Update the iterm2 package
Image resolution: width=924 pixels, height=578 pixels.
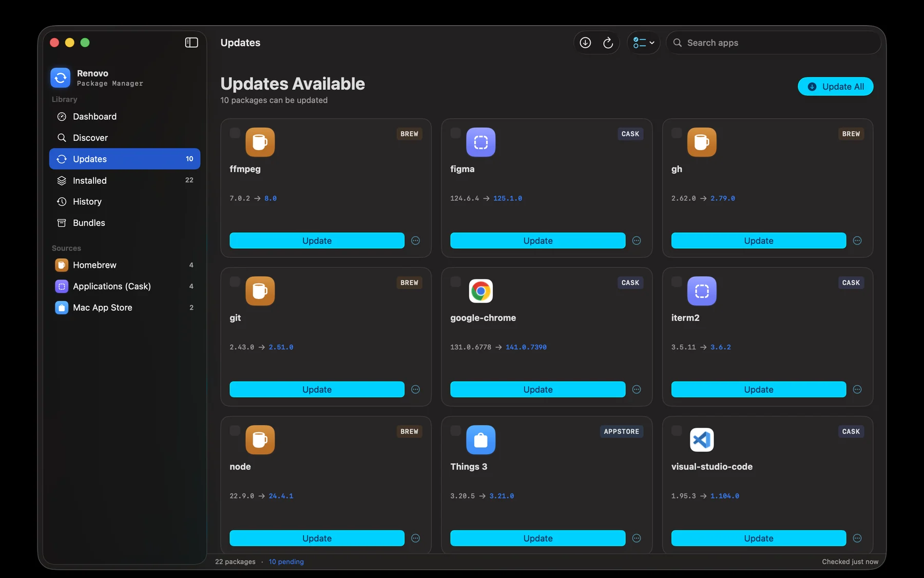tap(759, 389)
